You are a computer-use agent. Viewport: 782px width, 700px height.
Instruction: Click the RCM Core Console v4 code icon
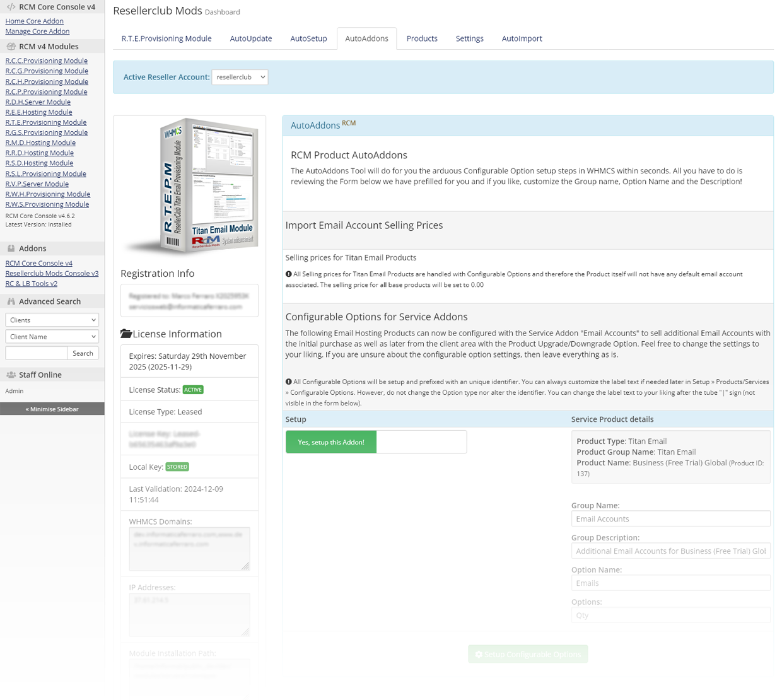(11, 7)
